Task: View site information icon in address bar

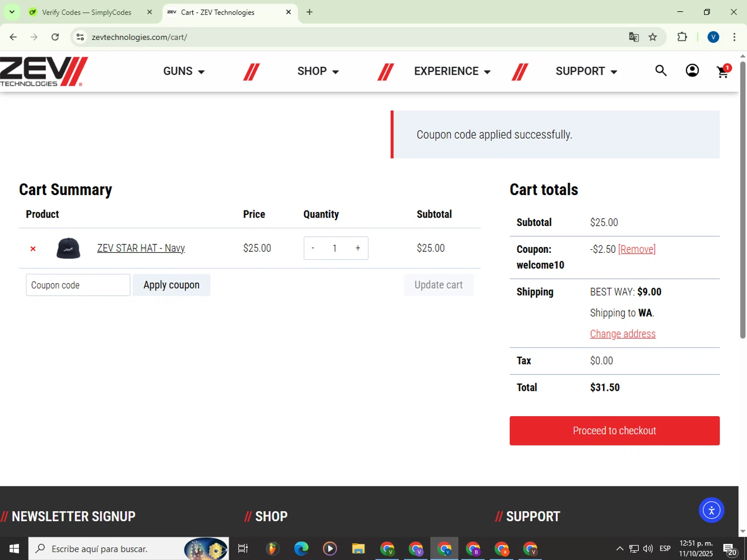Action: 80,37
